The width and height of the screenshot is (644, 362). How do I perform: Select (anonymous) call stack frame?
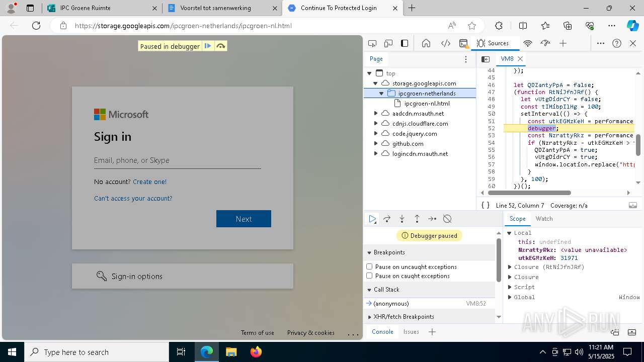(430, 304)
